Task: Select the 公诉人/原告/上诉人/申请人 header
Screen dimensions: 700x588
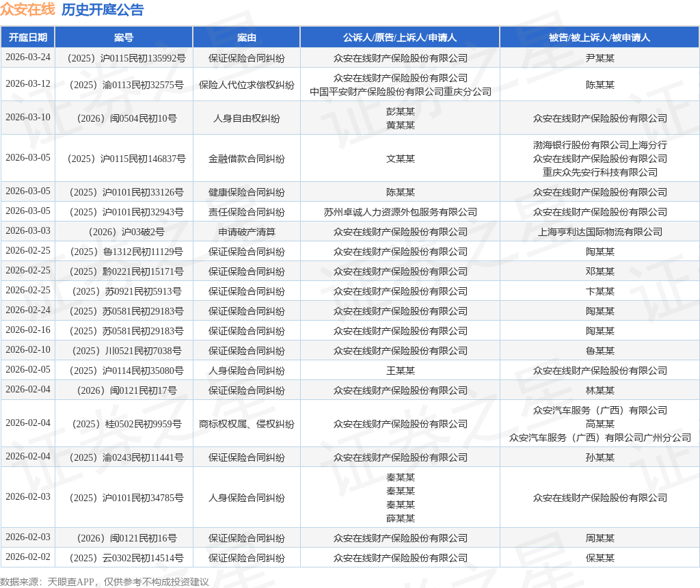Action: (x=400, y=38)
